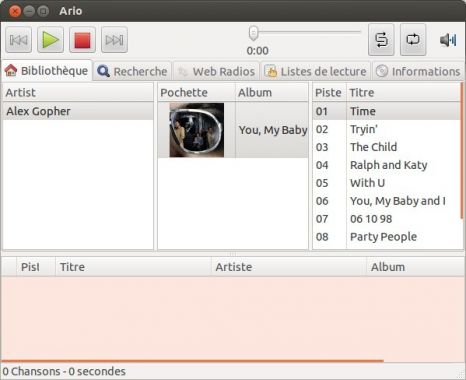Sort library tracks by Titre column header
This screenshot has height=380, width=466.
403,93
